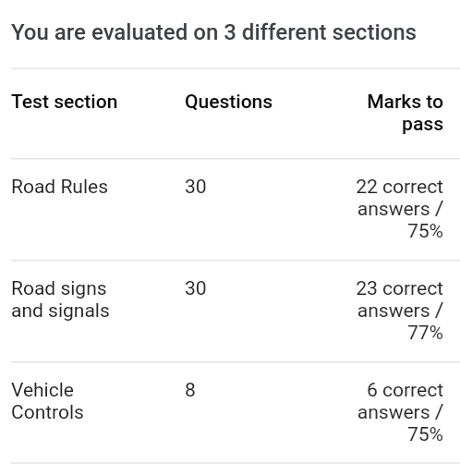
Task: Select the word "Controls" in last row
Action: coord(47,412)
